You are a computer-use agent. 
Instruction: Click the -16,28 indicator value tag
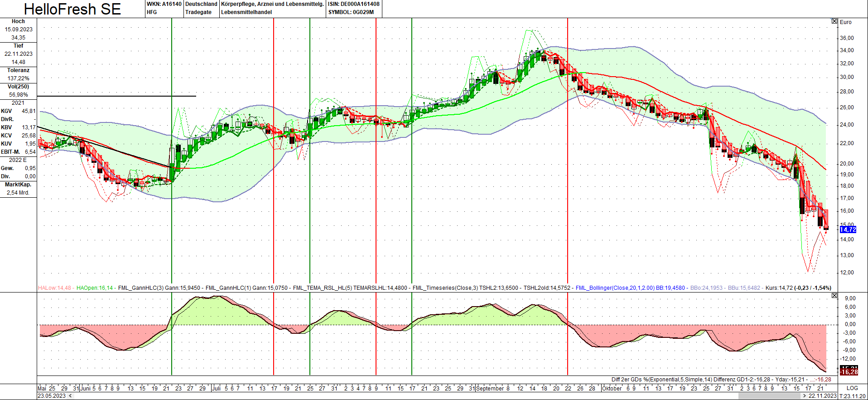coord(849,372)
